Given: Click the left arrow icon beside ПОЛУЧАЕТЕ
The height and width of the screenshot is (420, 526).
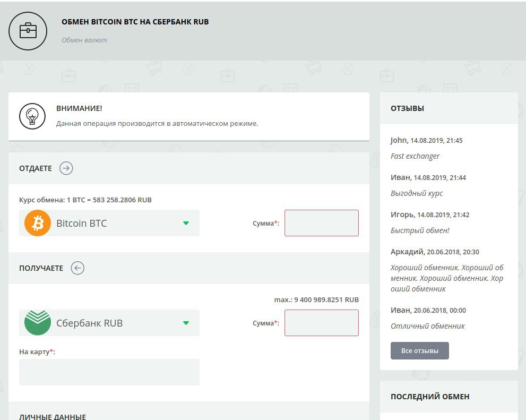Looking at the screenshot, I should [77, 268].
